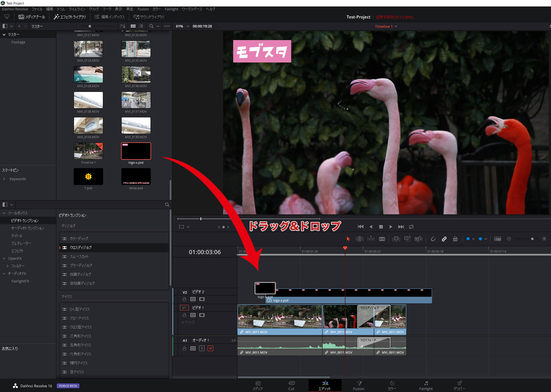Activate the blade edit mode tool
Screen dimensions: 551x392
(x=382, y=239)
